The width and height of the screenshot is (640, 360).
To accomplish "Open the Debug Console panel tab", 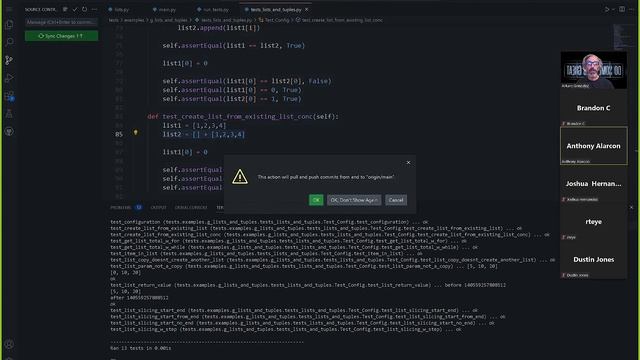I will tap(191, 207).
